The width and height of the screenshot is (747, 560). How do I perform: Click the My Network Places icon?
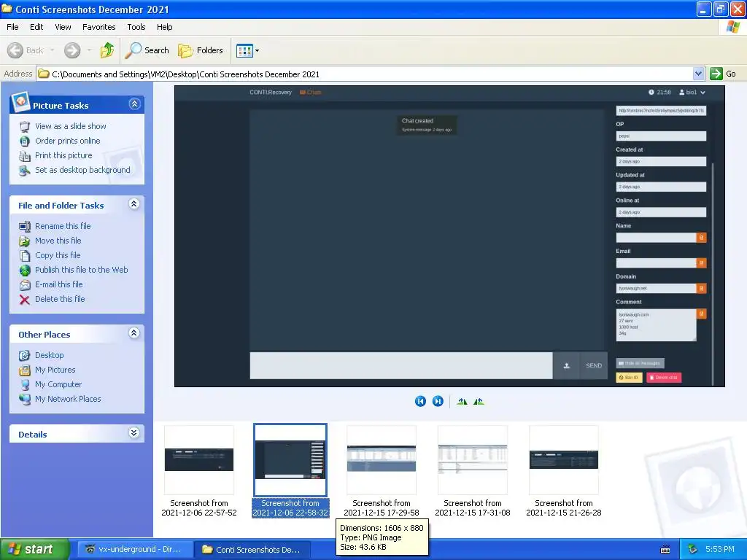pos(25,400)
